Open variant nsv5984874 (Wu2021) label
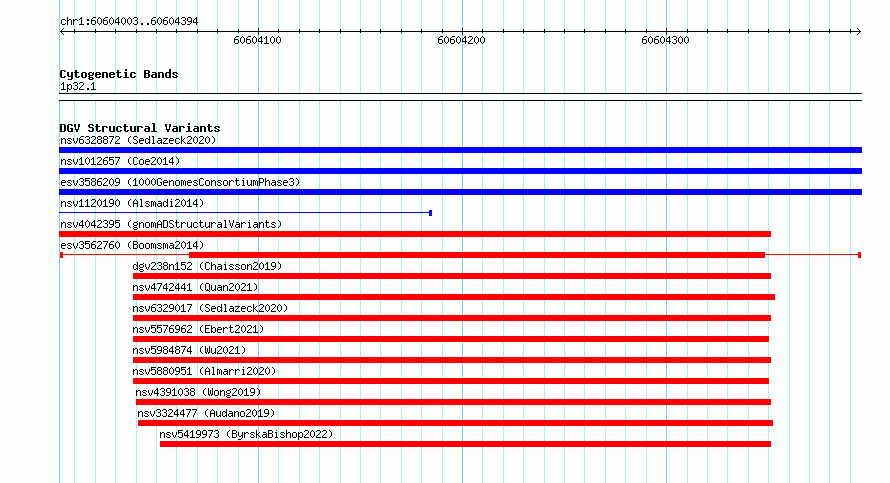This screenshot has width=890, height=483. [x=189, y=350]
